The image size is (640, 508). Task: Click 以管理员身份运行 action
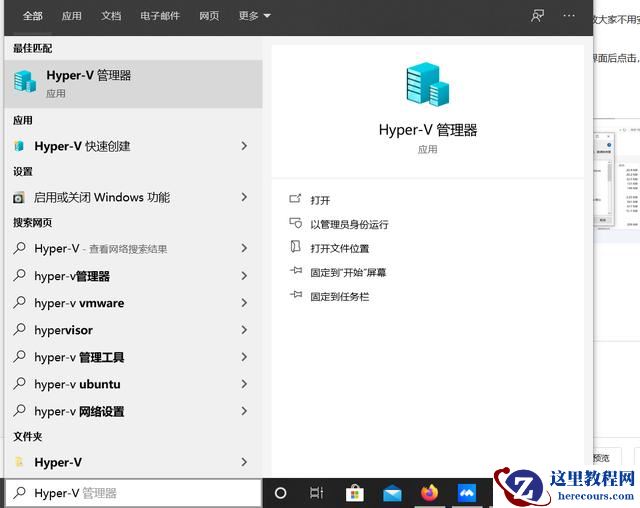(349, 224)
